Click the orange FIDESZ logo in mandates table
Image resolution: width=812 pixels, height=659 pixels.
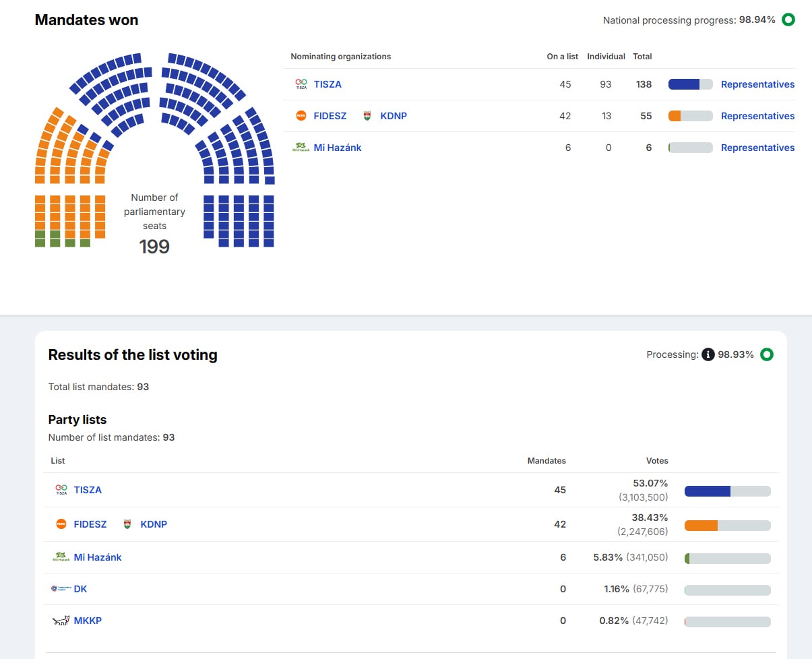click(x=301, y=116)
